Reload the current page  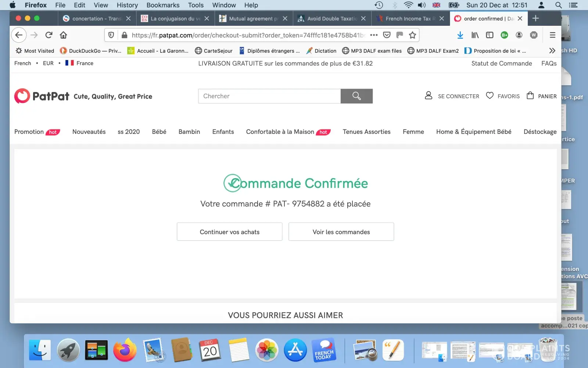tap(49, 35)
